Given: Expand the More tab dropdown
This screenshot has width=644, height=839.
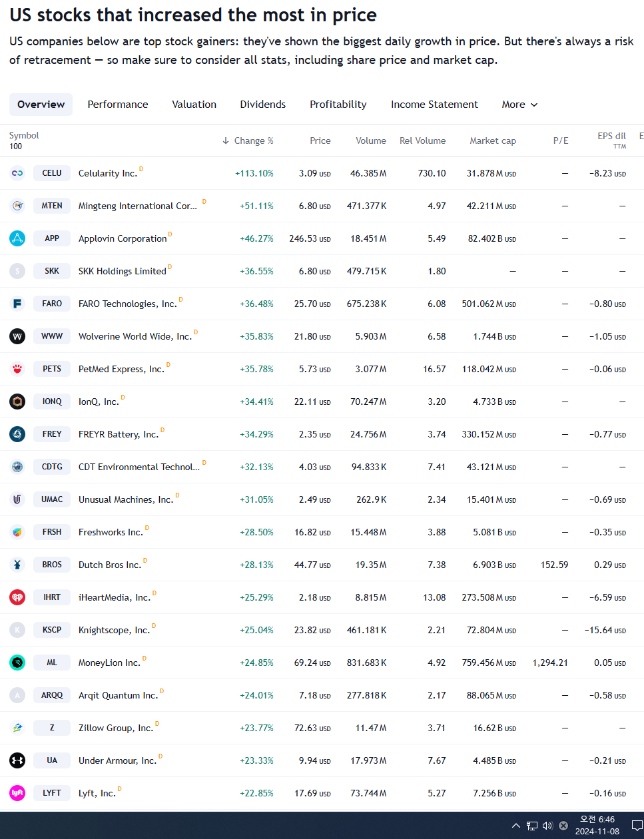Looking at the screenshot, I should click(519, 105).
